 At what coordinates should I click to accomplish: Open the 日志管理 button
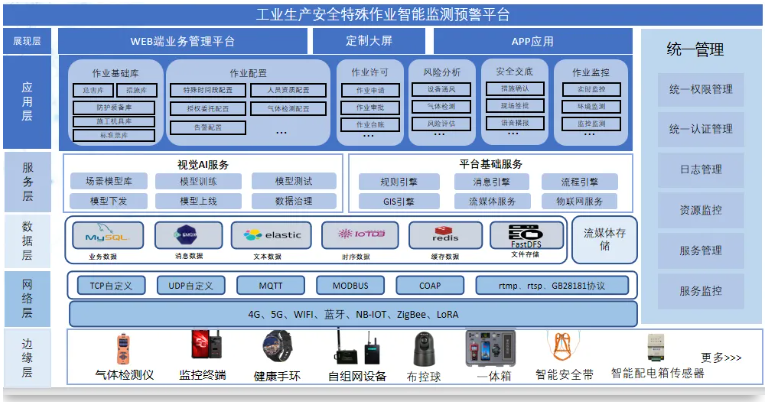click(x=700, y=170)
